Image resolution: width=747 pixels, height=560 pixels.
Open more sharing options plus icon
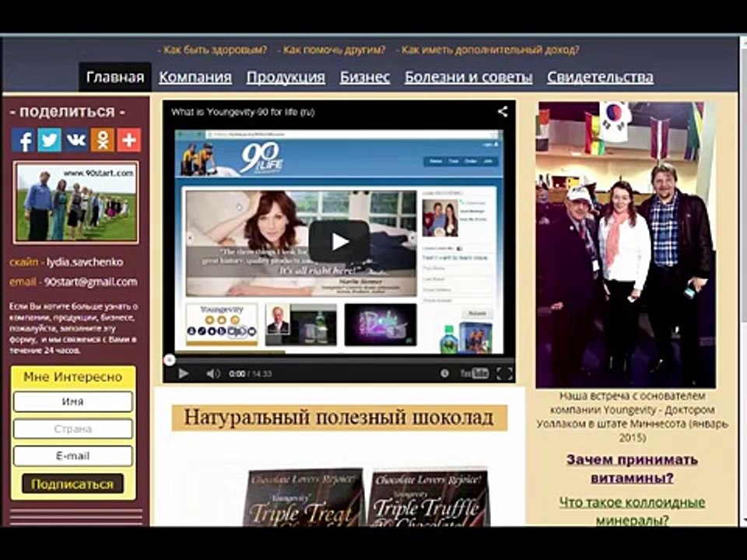[x=129, y=140]
